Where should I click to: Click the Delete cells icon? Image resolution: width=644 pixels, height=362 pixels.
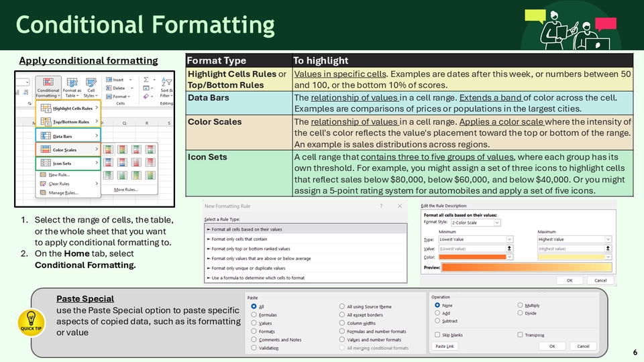(x=109, y=88)
